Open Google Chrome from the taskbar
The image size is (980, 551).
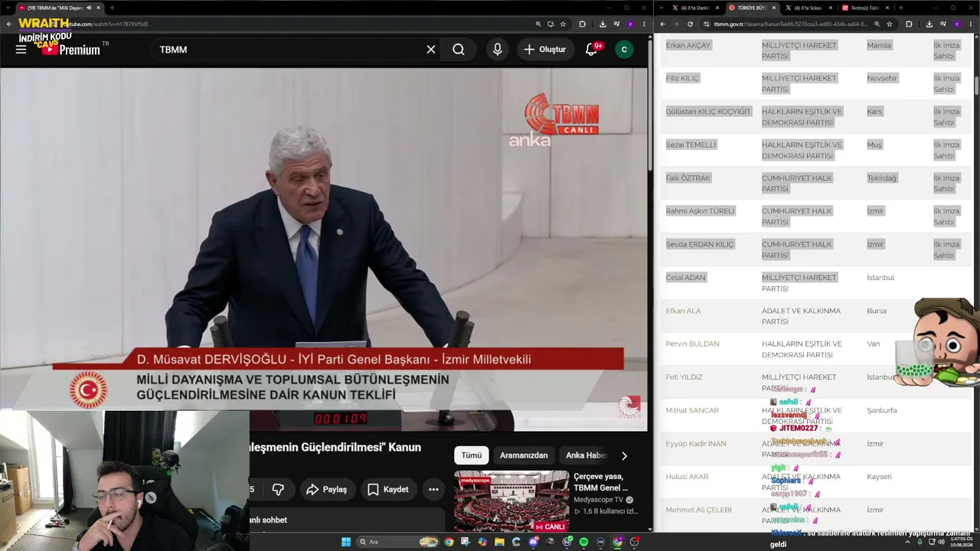[449, 542]
